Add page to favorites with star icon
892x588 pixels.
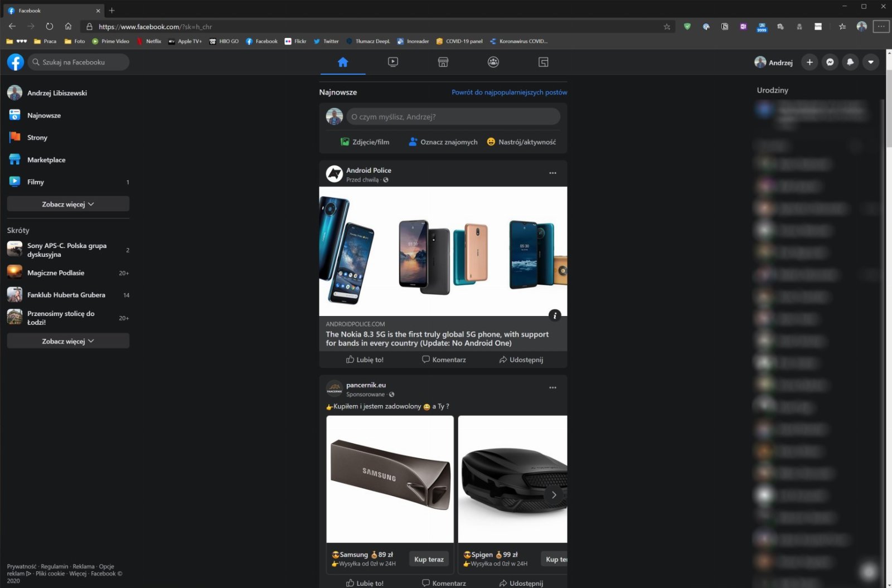[667, 27]
